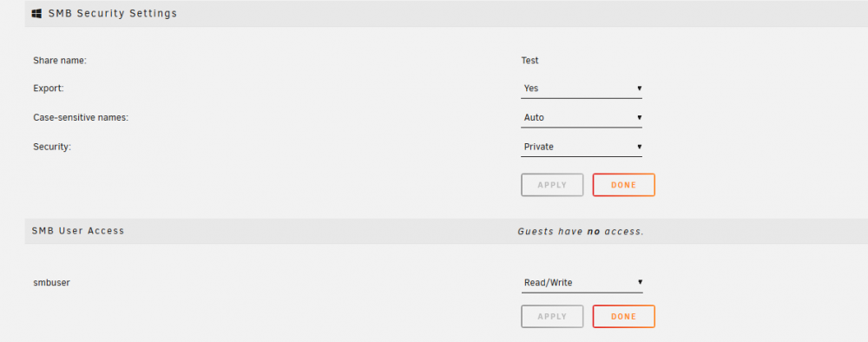868x342 pixels.
Task: Click the arrow on the Security dropdown
Action: click(639, 147)
